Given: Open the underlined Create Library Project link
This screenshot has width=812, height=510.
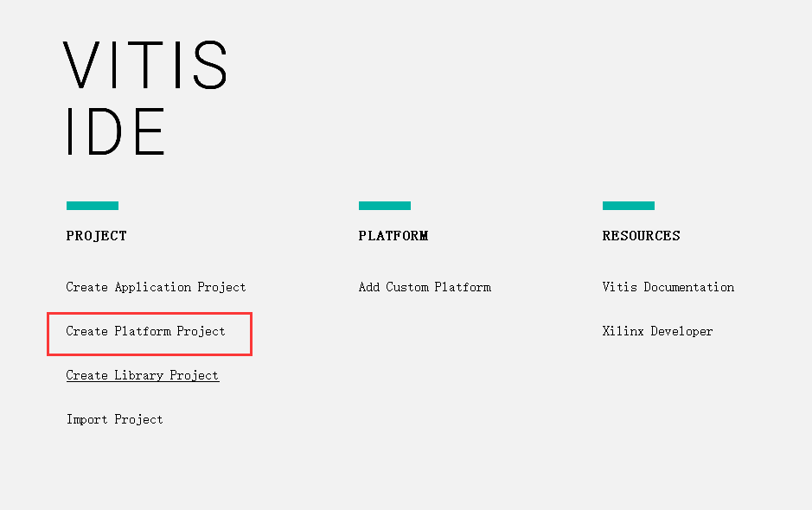Looking at the screenshot, I should click(x=143, y=375).
